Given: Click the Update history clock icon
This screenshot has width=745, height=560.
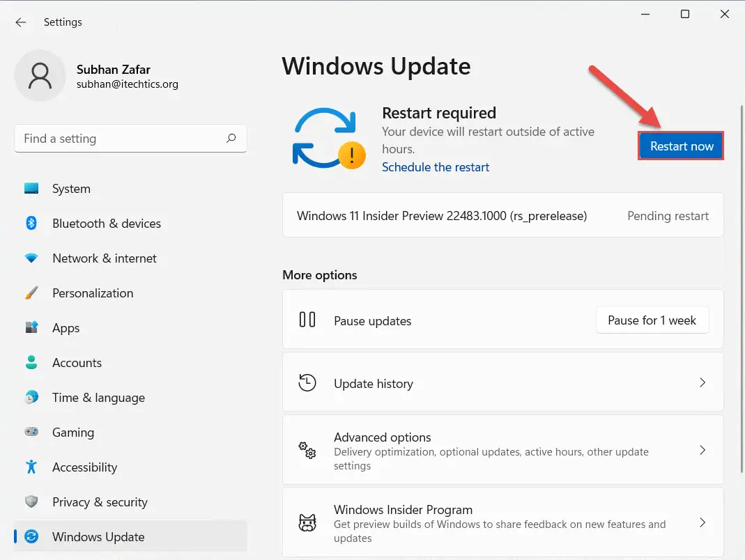Looking at the screenshot, I should (307, 383).
